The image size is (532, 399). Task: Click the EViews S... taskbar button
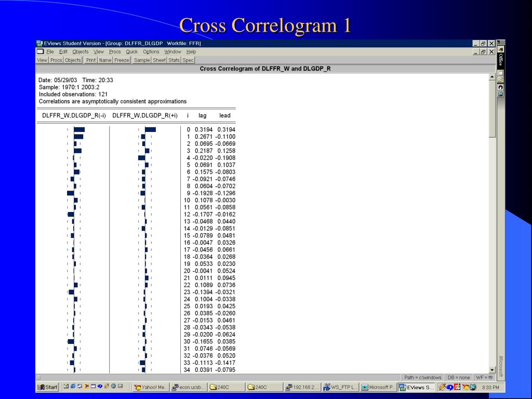click(x=416, y=387)
